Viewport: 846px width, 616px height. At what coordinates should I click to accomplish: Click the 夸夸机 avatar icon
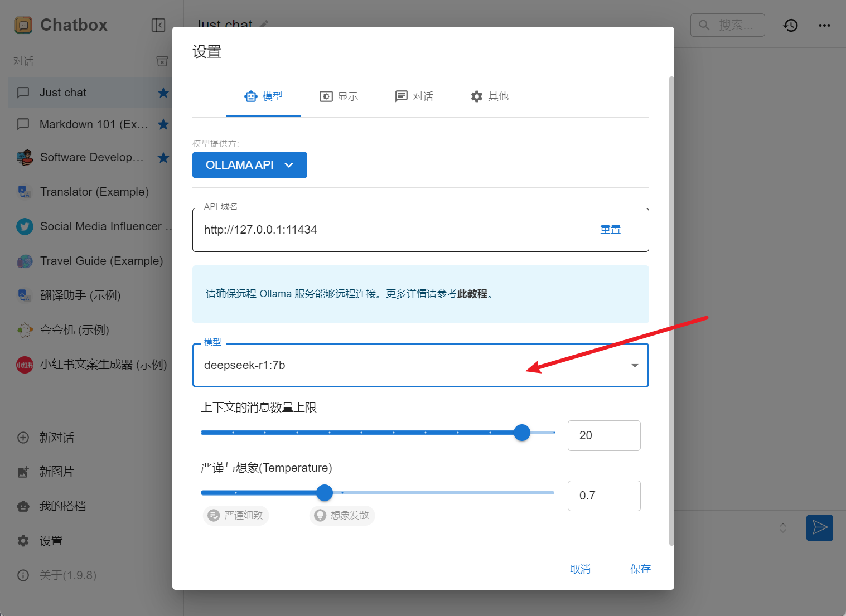[x=25, y=330]
